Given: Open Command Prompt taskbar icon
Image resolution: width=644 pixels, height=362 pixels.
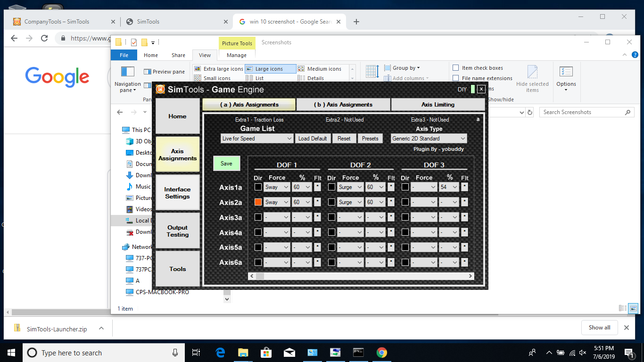Looking at the screenshot, I should [x=358, y=353].
